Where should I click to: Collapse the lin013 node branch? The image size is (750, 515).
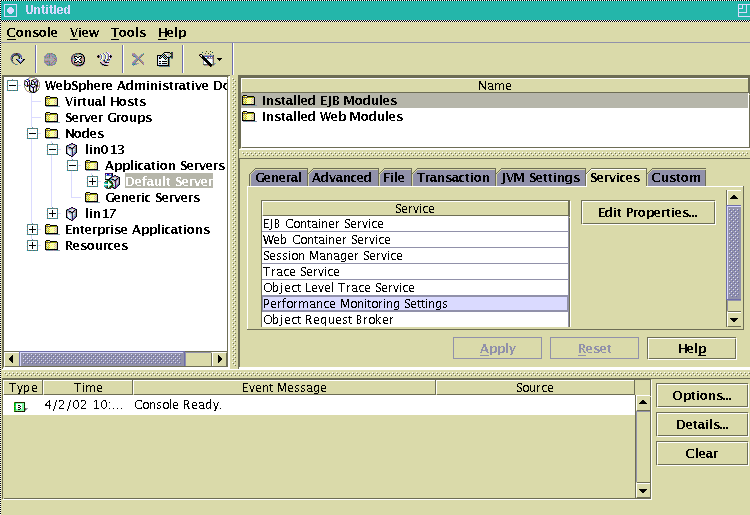tap(53, 150)
